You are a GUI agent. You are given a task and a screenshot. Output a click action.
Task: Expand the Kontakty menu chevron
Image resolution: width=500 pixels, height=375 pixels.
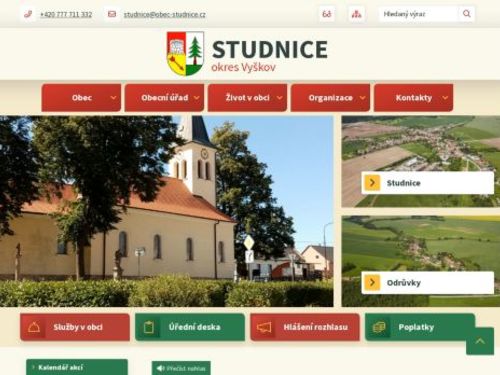[x=445, y=98]
